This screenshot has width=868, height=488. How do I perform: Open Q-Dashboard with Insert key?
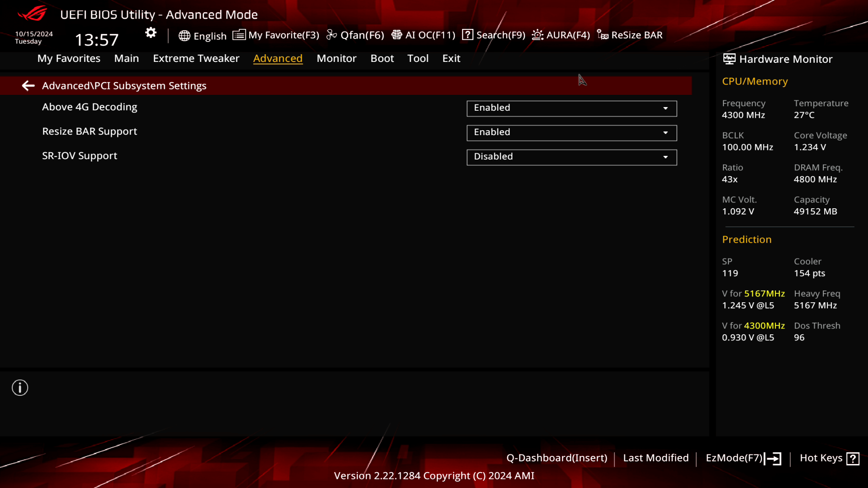click(x=557, y=457)
